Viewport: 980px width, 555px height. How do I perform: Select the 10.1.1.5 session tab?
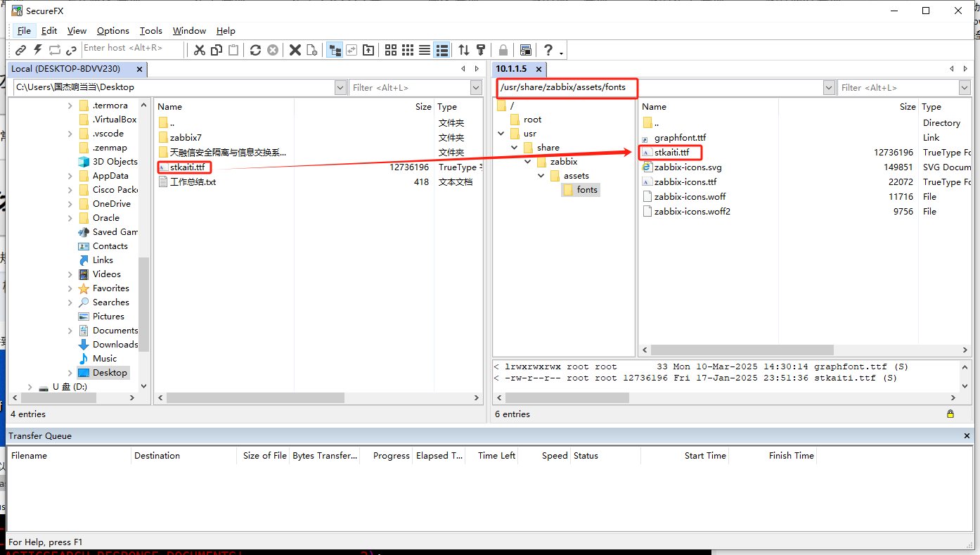(x=511, y=69)
